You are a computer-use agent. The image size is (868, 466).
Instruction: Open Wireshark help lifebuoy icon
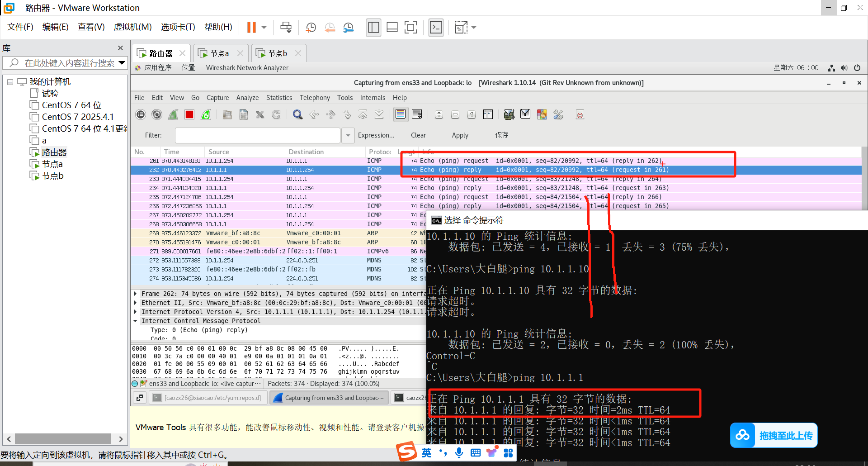coord(580,114)
